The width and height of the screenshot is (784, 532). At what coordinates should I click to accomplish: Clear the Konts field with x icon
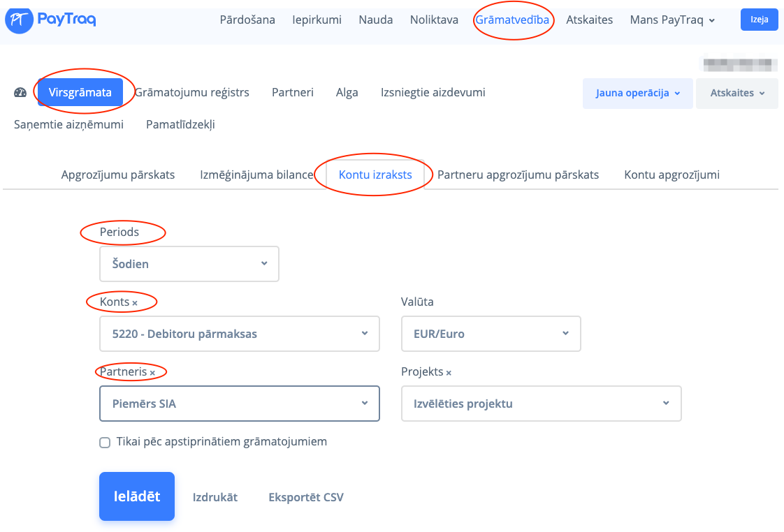coord(135,303)
